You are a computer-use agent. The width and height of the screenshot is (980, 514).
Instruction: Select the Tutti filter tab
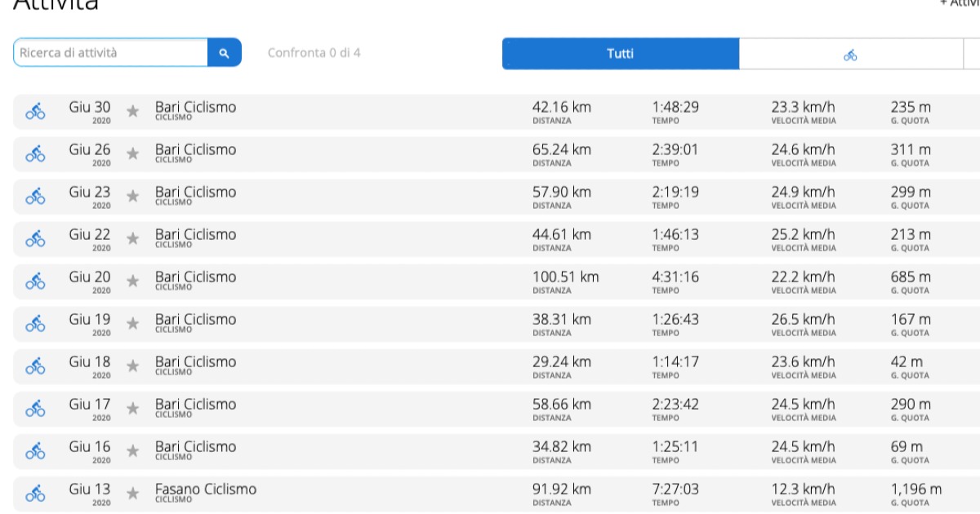click(x=620, y=54)
